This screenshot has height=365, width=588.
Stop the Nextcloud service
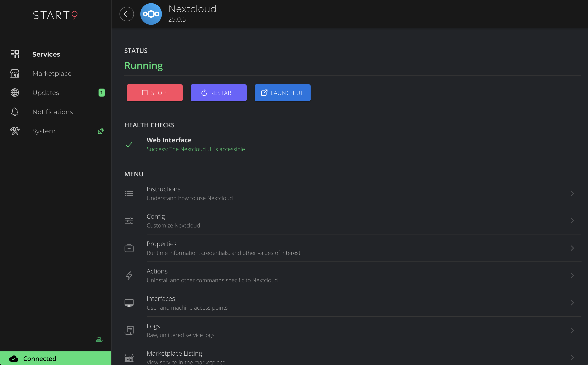click(154, 93)
